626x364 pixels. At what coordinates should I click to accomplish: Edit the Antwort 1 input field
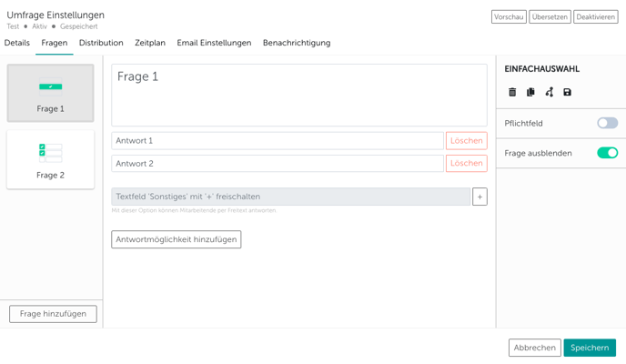[278, 140]
